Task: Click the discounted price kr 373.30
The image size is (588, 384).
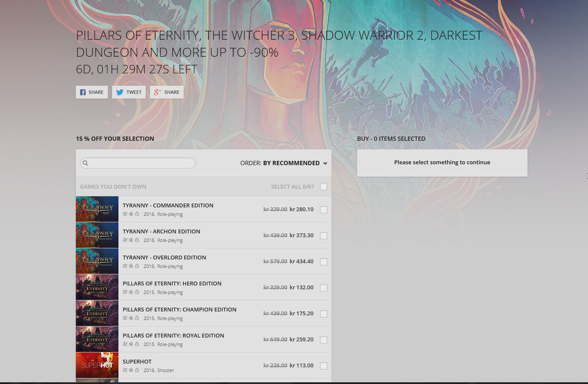Action: (301, 235)
